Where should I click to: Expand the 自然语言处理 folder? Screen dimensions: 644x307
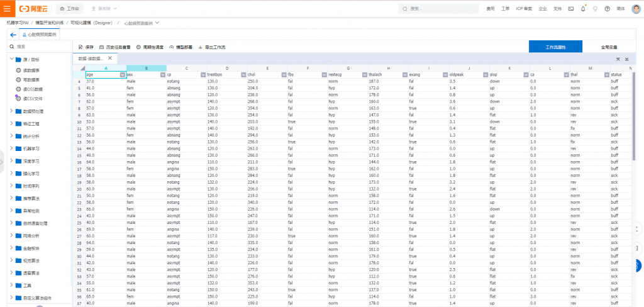coord(12,223)
